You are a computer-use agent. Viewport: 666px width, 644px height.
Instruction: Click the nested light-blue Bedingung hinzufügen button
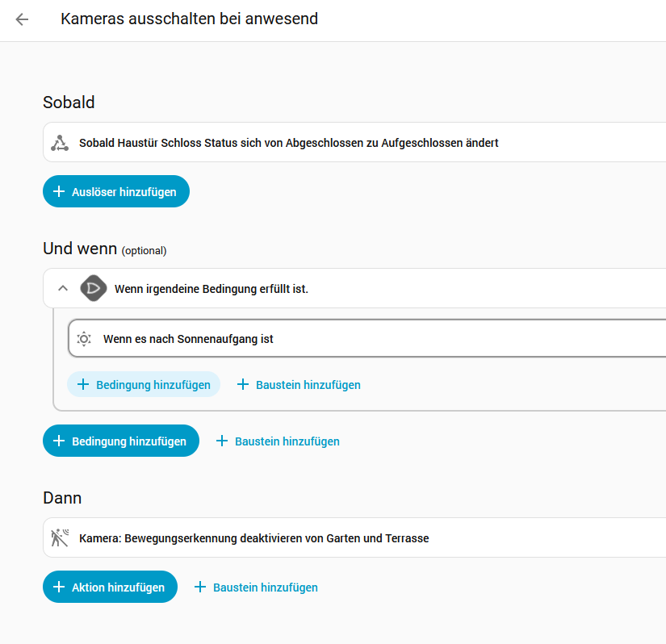pos(144,385)
